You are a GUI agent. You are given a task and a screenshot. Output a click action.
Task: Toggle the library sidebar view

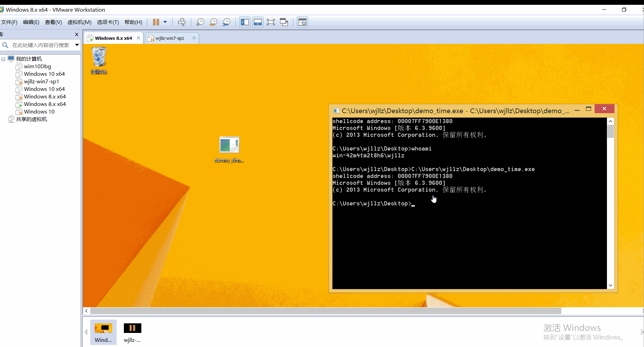point(245,22)
